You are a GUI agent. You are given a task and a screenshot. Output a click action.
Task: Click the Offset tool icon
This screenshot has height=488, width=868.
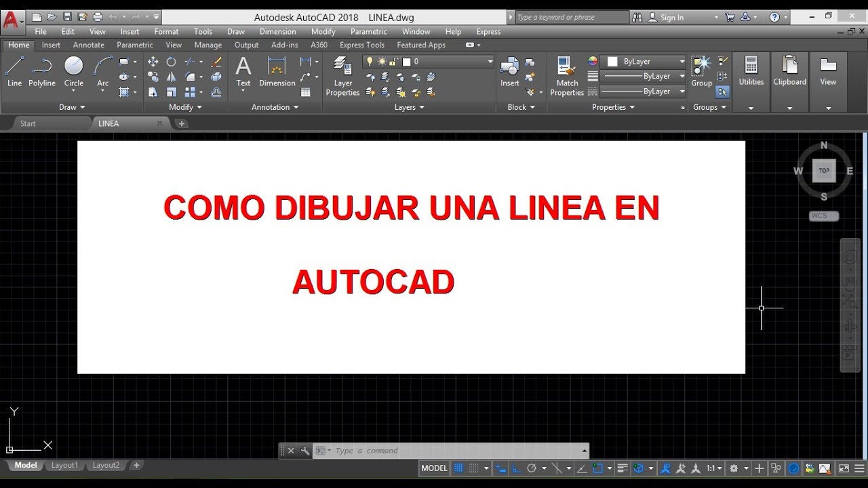[x=216, y=91]
